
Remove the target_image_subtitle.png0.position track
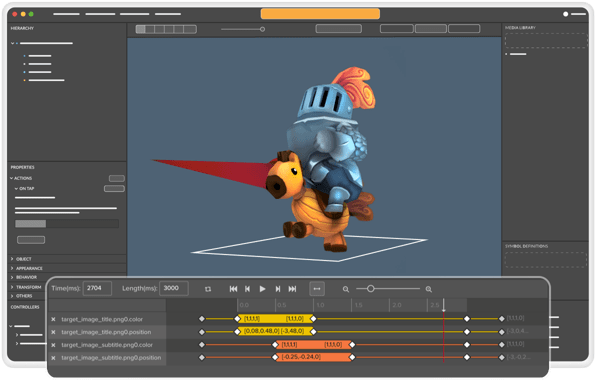pyautogui.click(x=54, y=358)
